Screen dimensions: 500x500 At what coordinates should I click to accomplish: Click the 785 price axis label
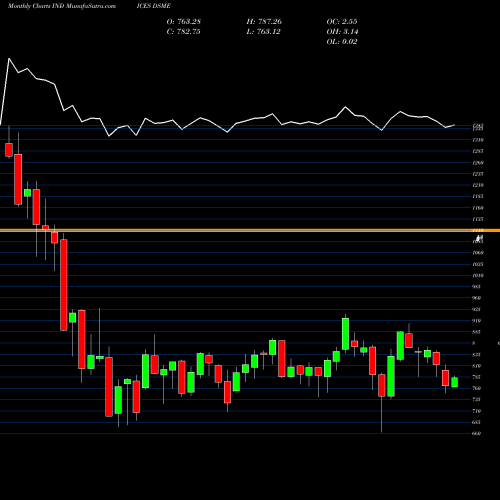point(477,377)
